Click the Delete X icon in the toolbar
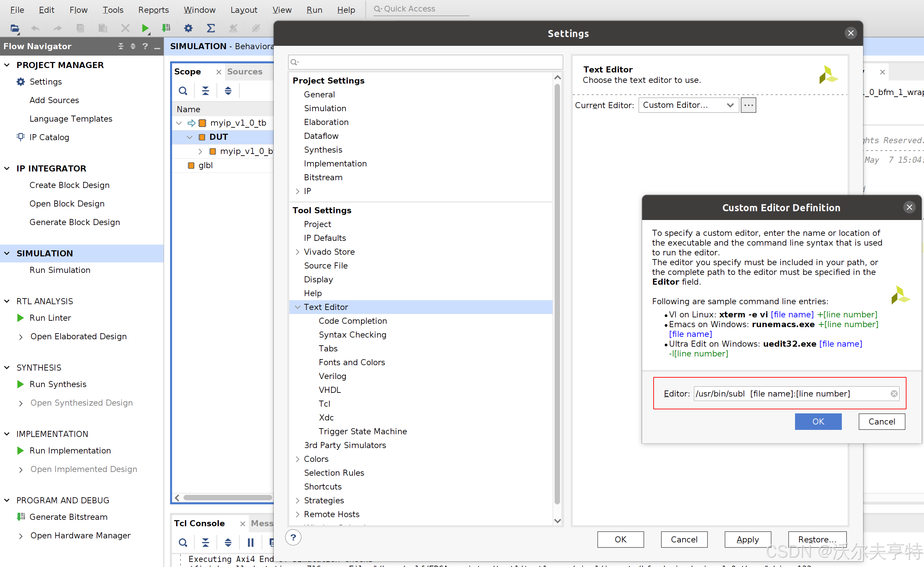The image size is (924, 567). pos(125,28)
